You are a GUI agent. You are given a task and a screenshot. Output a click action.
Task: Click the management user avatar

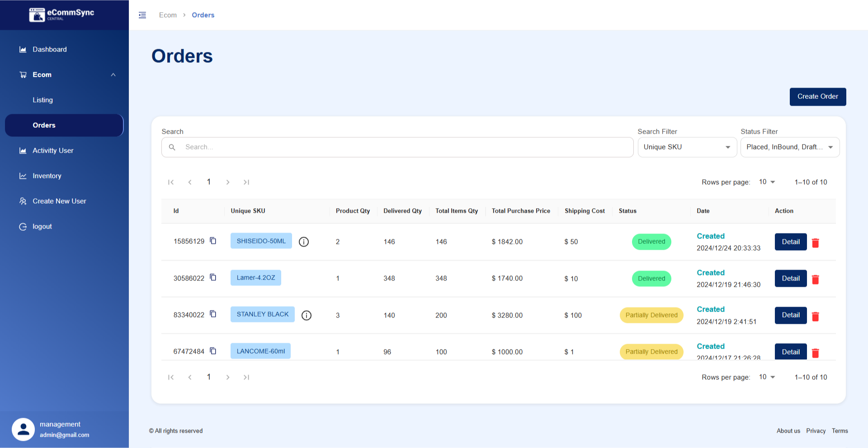click(x=24, y=429)
